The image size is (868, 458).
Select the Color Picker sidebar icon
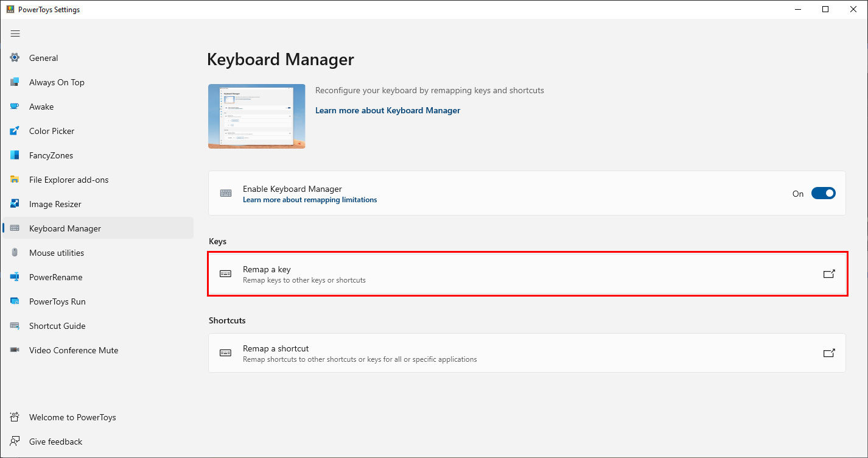click(x=14, y=130)
